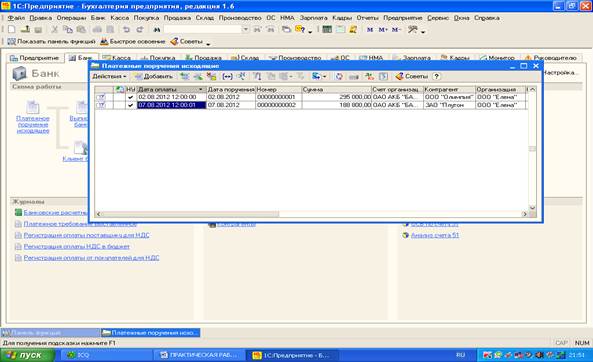The width and height of the screenshot is (593, 362).
Task: Toggle НУ check mark in row 00000000002
Action: (x=130, y=105)
